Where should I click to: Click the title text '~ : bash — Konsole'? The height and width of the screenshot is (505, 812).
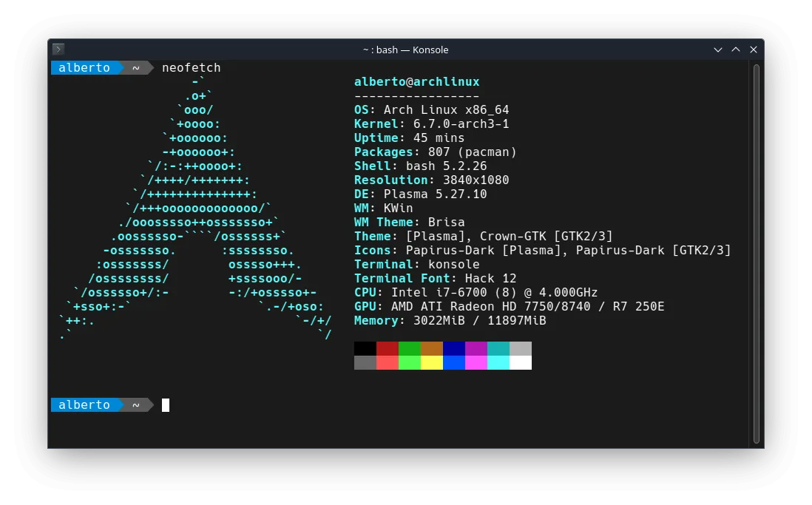(405, 50)
